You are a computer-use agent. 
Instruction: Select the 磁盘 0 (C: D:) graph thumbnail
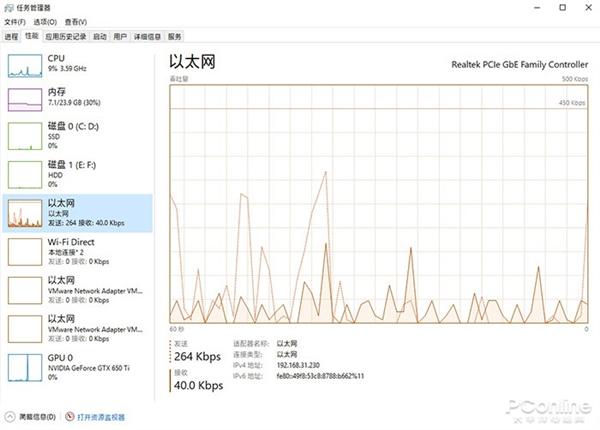pos(25,136)
